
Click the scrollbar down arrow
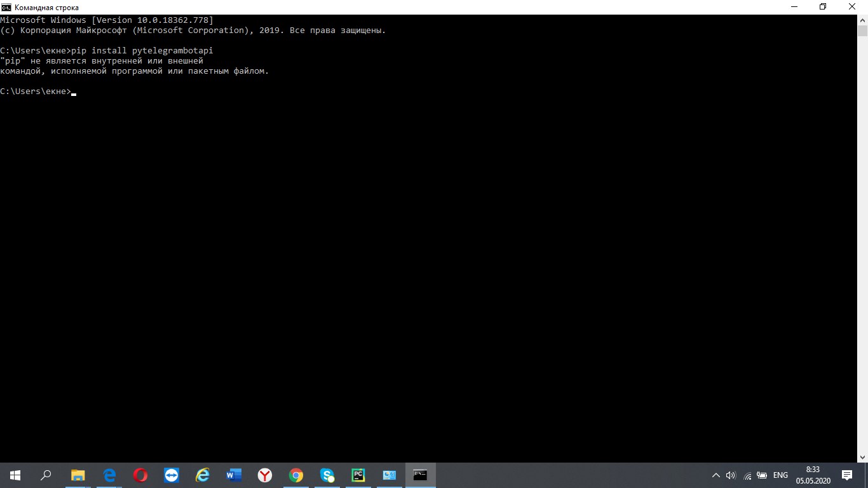[x=862, y=457]
